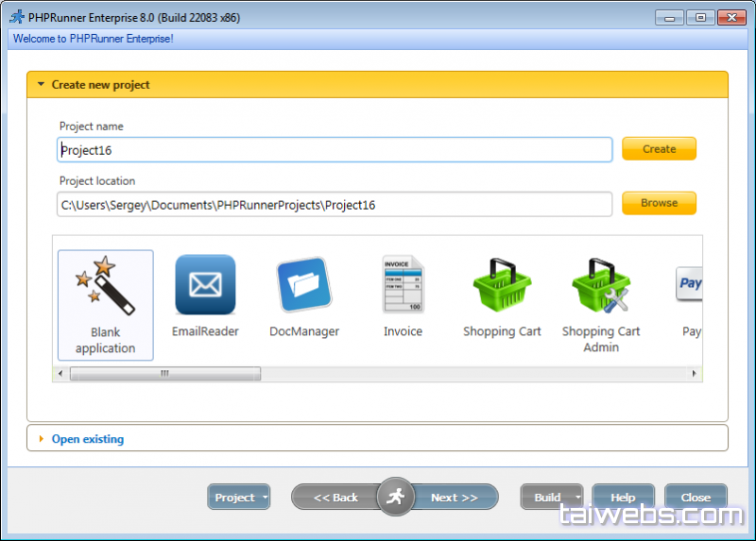Select the Invoice template icon
Image resolution: width=756 pixels, height=541 pixels.
tap(404, 285)
